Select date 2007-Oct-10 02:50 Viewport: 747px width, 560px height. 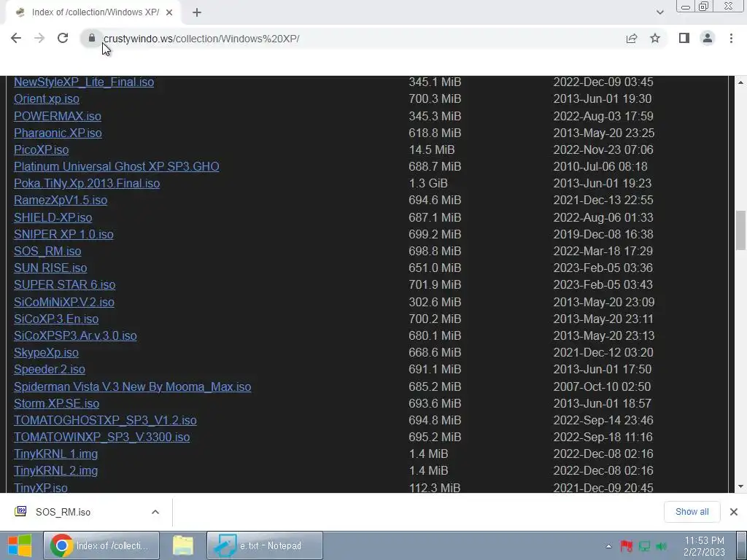pyautogui.click(x=602, y=386)
